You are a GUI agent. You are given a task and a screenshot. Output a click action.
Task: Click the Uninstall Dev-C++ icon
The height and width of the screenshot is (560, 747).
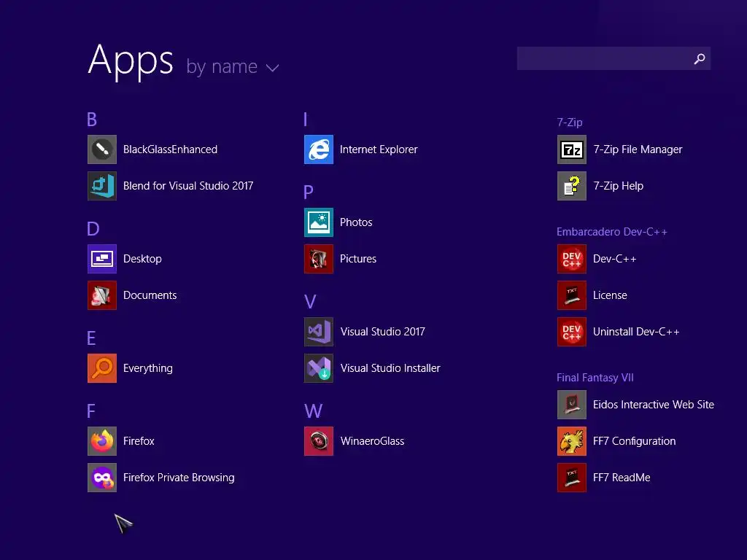(x=572, y=332)
